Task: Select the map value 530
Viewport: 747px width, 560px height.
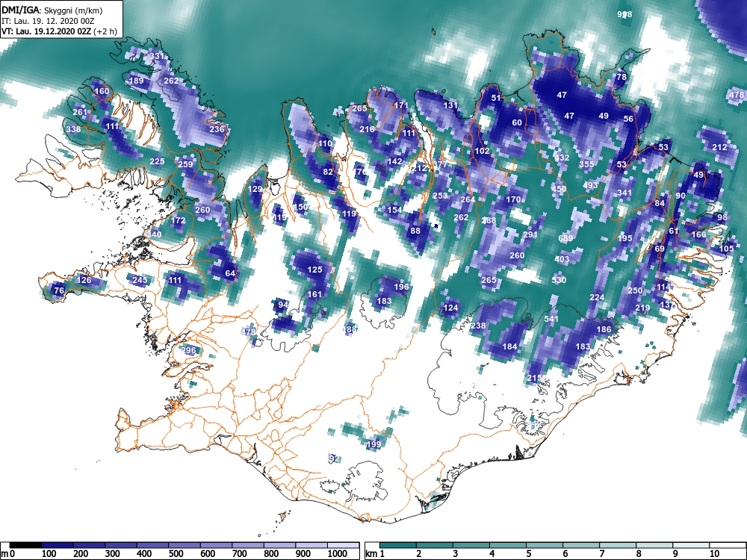Action: click(x=559, y=279)
